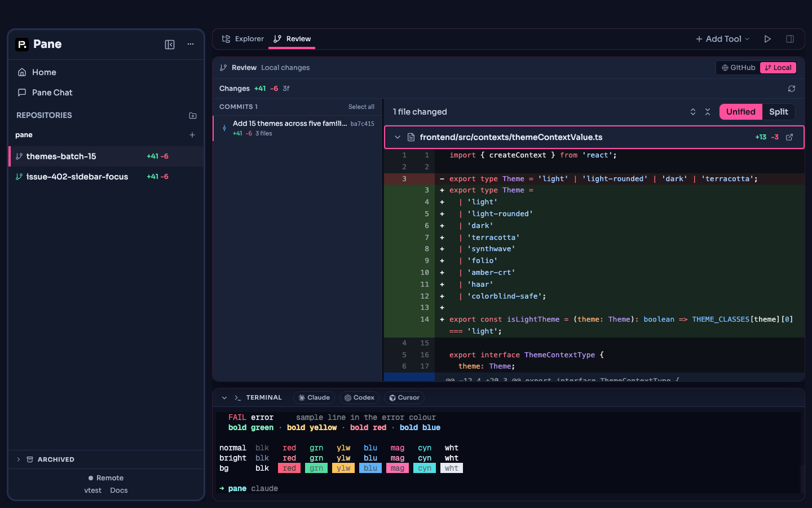Open the sidebar more options menu
812x508 pixels.
[191, 44]
